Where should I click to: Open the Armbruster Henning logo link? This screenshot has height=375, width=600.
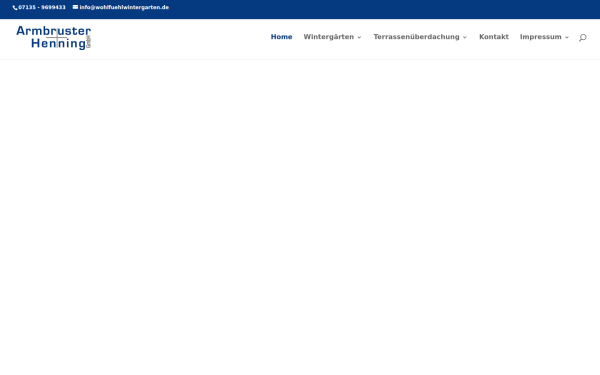54,38
